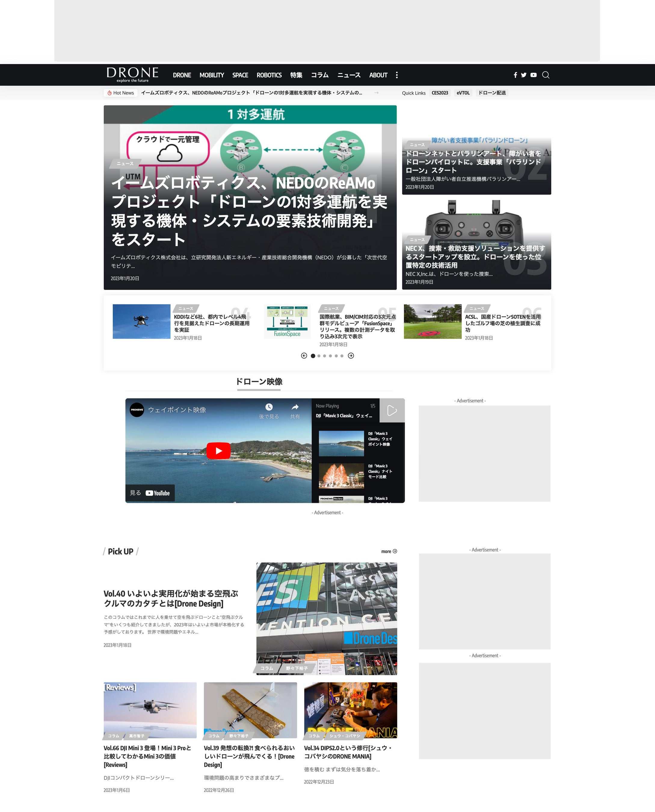Go to previous carousel slide arrow
Image resolution: width=655 pixels, height=812 pixels.
304,356
